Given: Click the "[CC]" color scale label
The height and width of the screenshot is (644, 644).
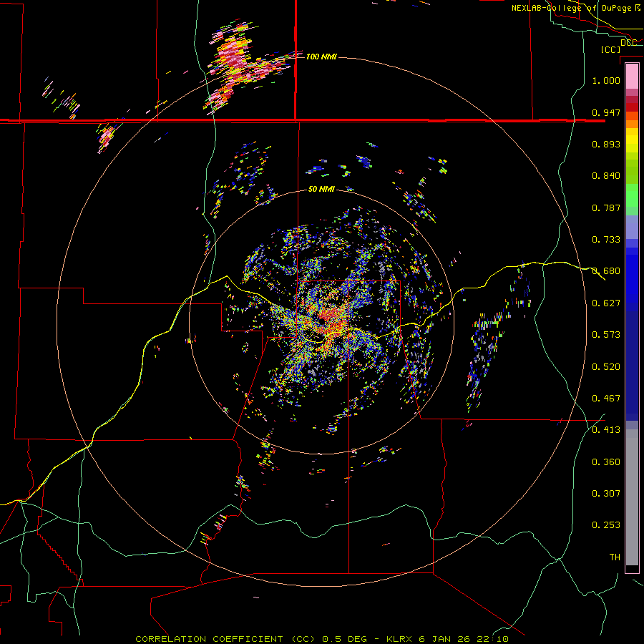Looking at the screenshot, I should click(x=610, y=49).
